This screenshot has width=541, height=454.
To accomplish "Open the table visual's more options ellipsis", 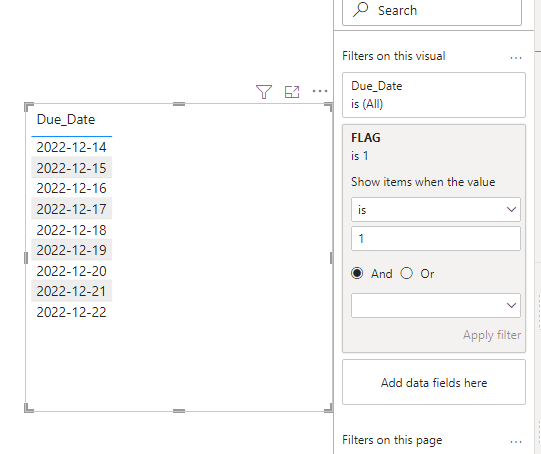I will 320,91.
